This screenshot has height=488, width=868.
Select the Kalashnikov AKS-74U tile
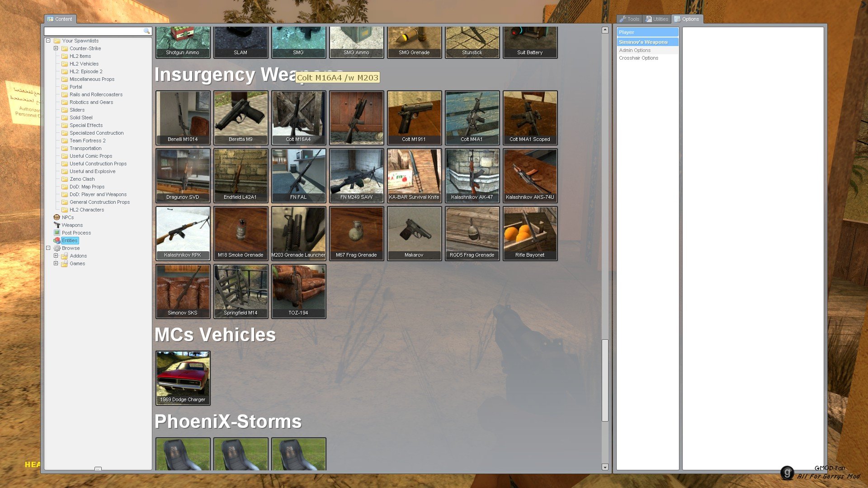pyautogui.click(x=530, y=175)
